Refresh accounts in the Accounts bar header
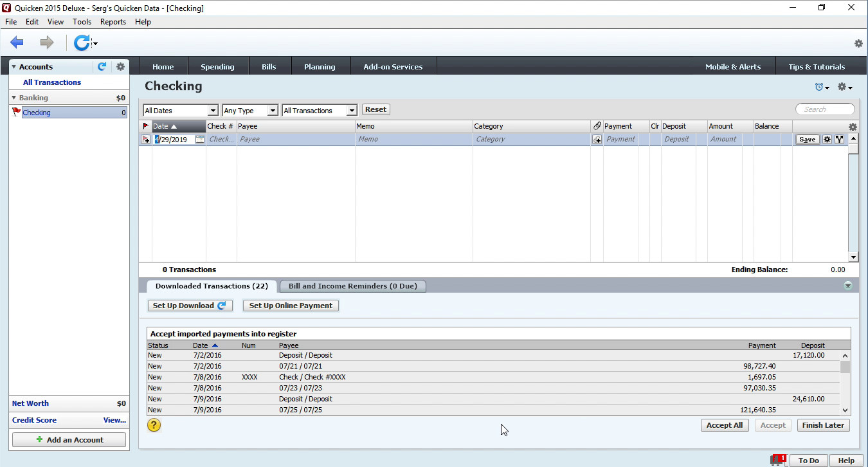This screenshot has width=868, height=467. pyautogui.click(x=102, y=66)
